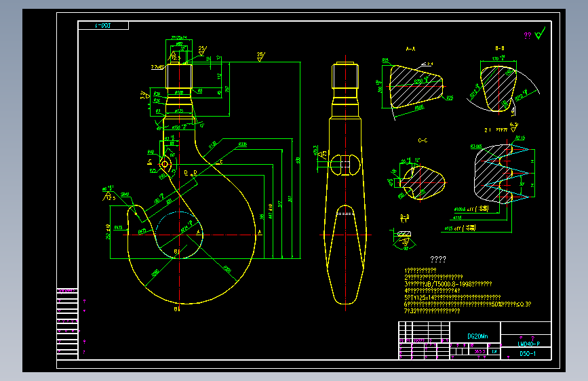Select the hook side view outline
The image size is (588, 381).
345,183
